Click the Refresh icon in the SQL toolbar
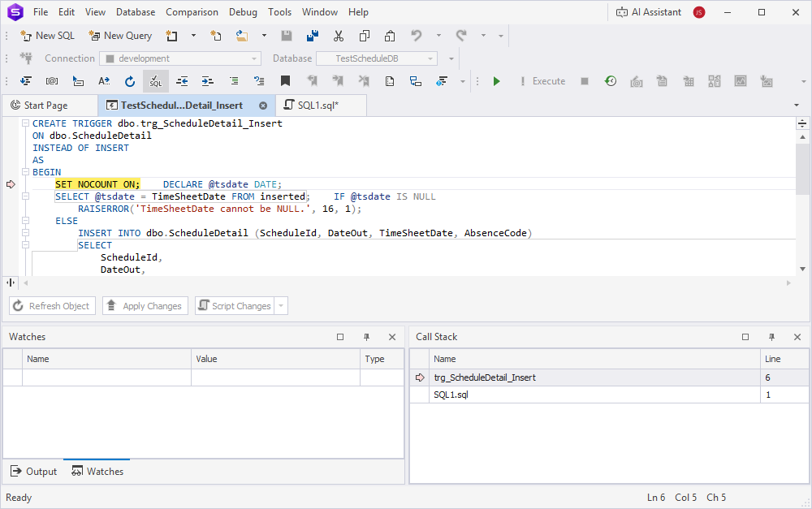The height and width of the screenshot is (509, 812). coord(129,81)
